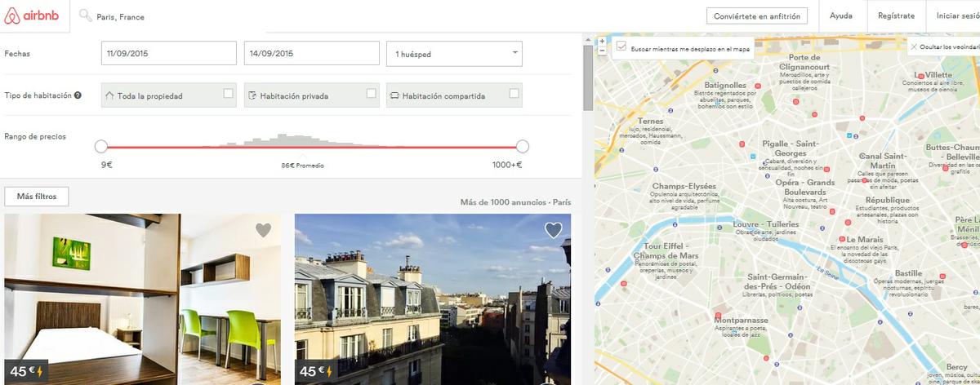Click the 45 € price on first listing
The height and width of the screenshot is (385, 980).
click(21, 372)
